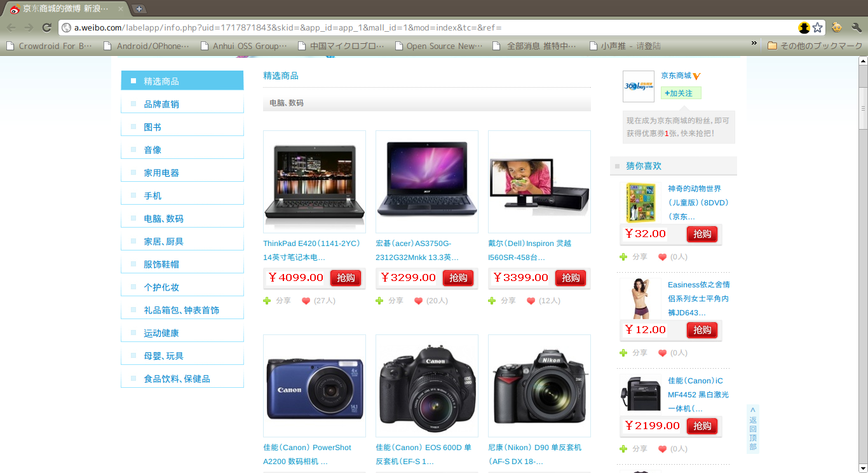Like the Dell Inspiron with heart icon

[x=531, y=301]
